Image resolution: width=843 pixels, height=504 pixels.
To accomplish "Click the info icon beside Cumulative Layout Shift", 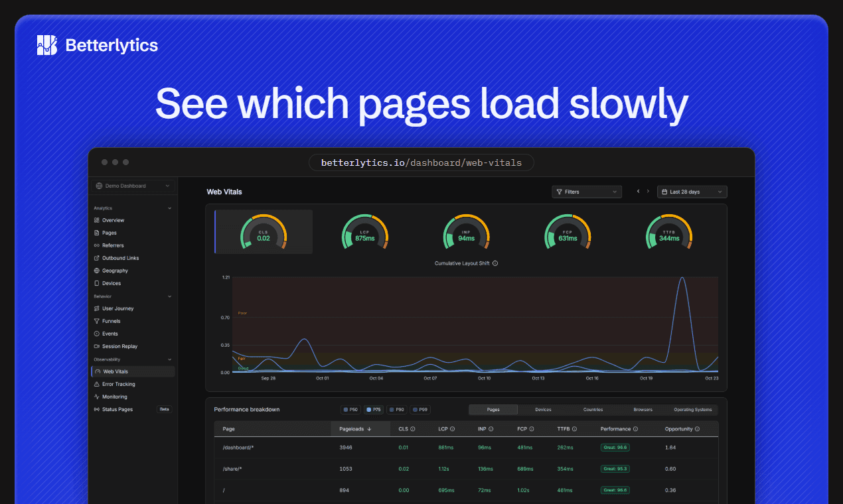I will [x=495, y=263].
